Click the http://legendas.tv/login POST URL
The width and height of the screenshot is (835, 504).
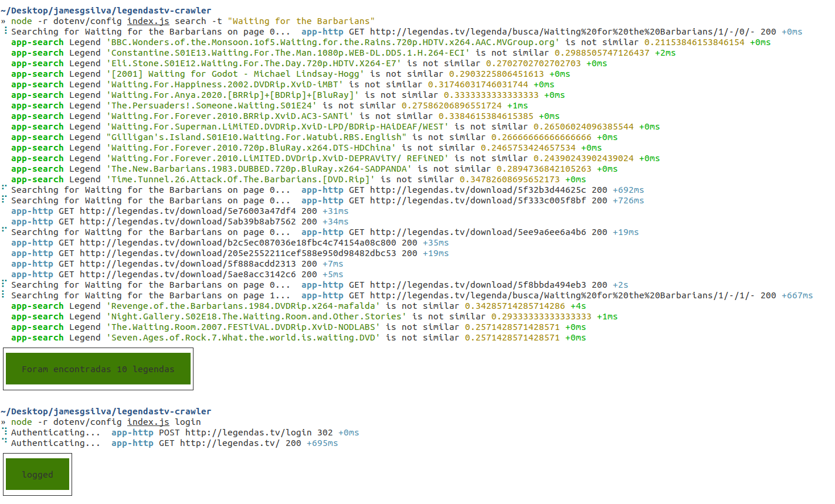tap(249, 433)
